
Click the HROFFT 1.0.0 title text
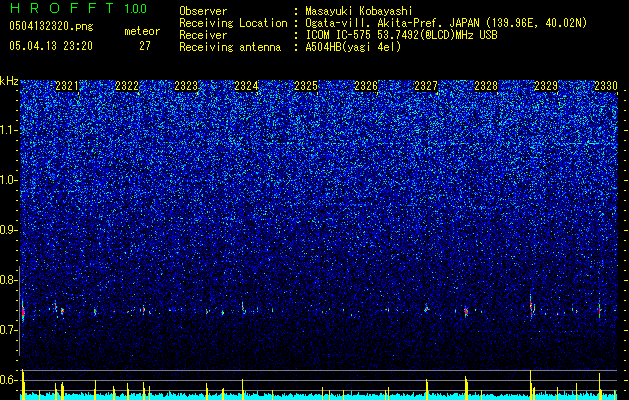(x=78, y=8)
